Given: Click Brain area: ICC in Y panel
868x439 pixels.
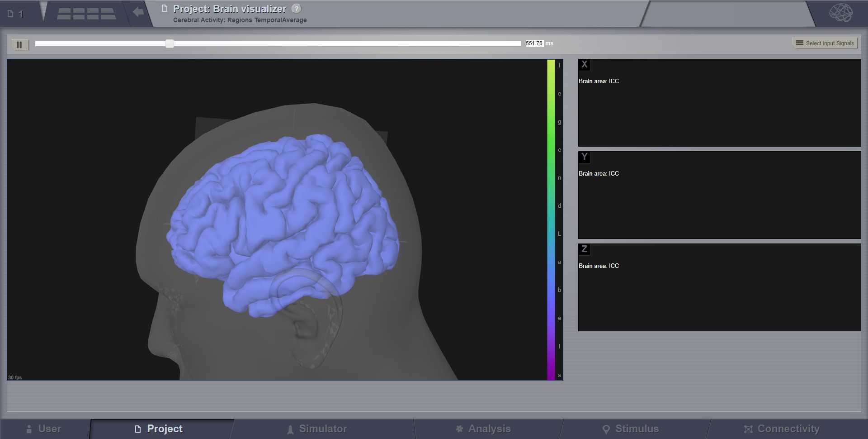Looking at the screenshot, I should tap(599, 173).
